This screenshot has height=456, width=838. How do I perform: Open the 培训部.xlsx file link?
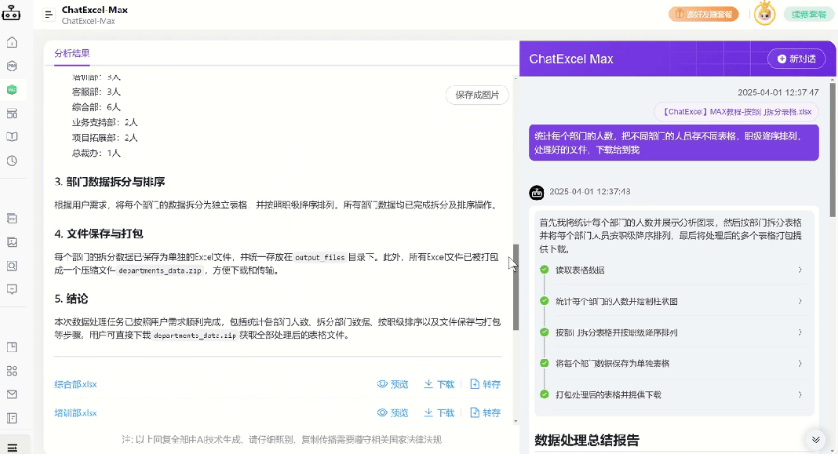click(75, 413)
